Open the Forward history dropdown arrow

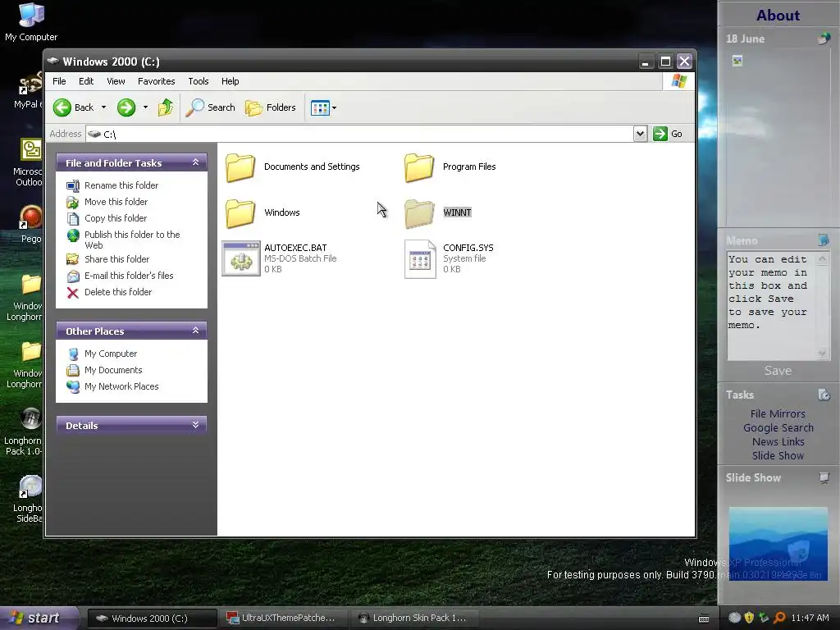145,107
